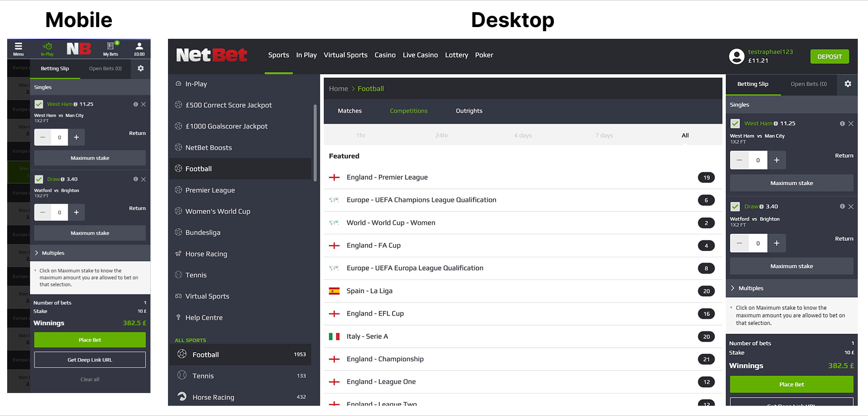This screenshot has height=416, width=868.
Task: Click the NetBet logo in desktop header
Action: tap(211, 55)
